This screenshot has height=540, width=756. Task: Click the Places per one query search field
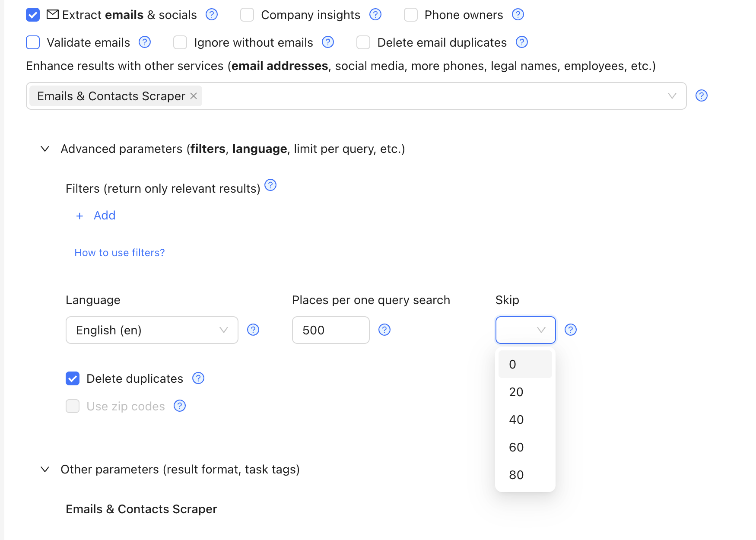pos(331,330)
